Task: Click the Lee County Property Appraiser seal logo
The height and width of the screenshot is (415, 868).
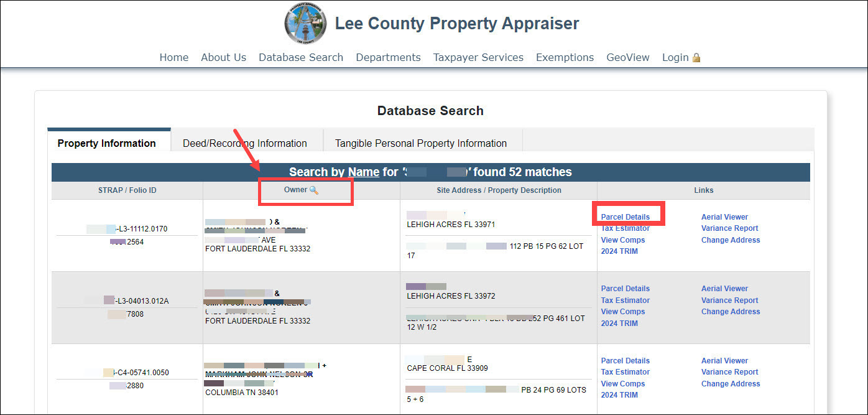Action: click(305, 24)
